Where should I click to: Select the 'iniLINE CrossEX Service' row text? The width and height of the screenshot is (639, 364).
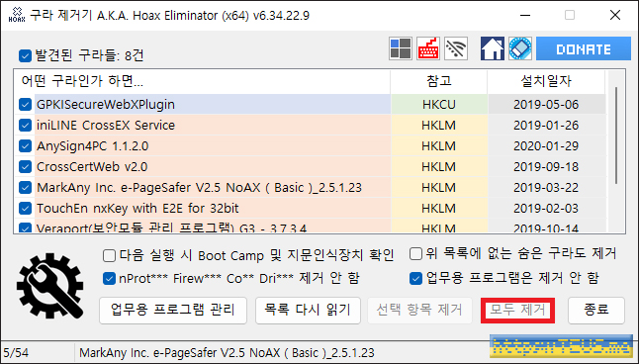(x=106, y=126)
